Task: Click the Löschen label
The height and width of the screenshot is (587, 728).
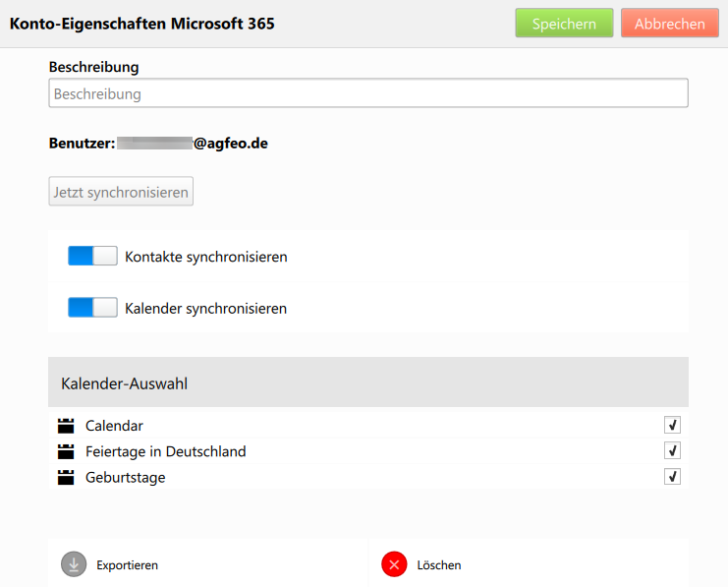Action: coord(439,565)
